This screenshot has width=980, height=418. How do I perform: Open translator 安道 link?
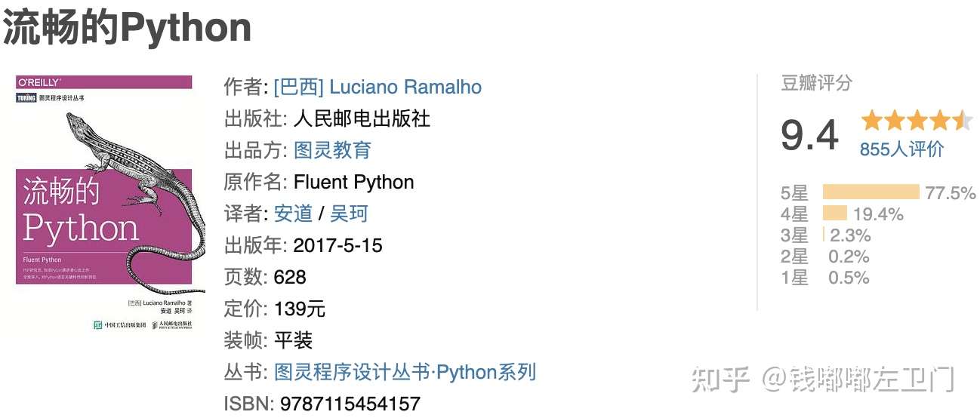click(293, 214)
